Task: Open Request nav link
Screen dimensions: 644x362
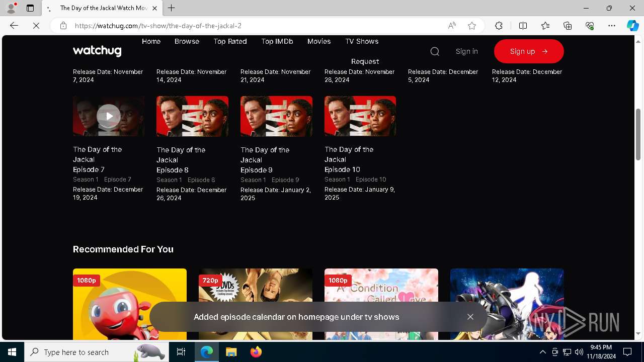Action: (x=365, y=61)
